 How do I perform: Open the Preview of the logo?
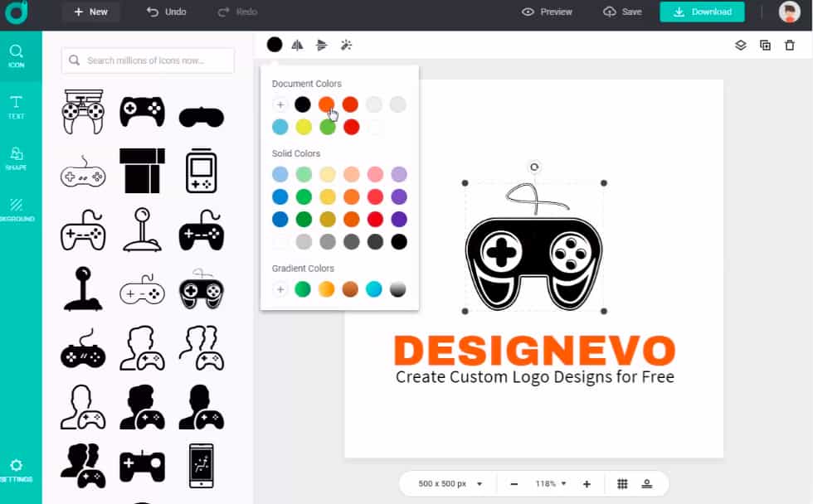pos(547,12)
